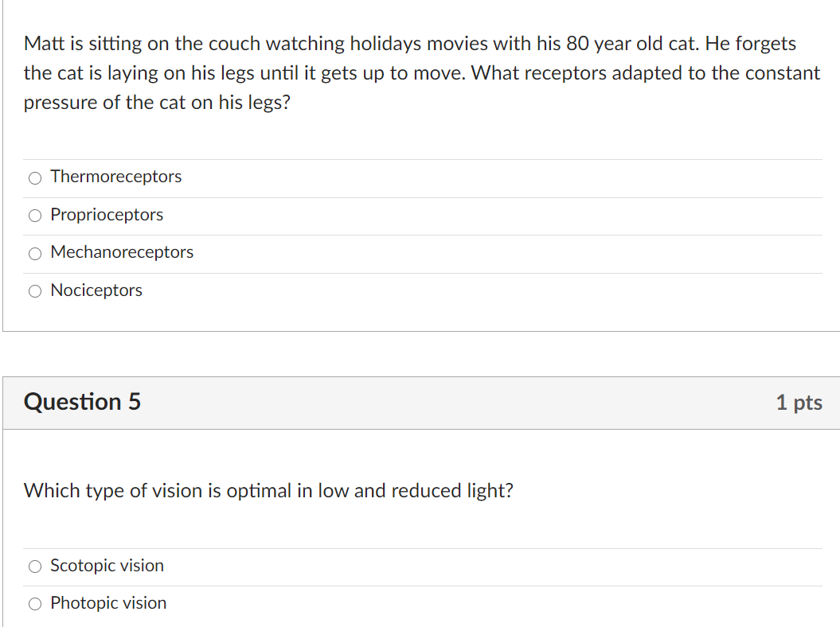The image size is (840, 627).
Task: Click the low light vision question text
Action: click(268, 491)
